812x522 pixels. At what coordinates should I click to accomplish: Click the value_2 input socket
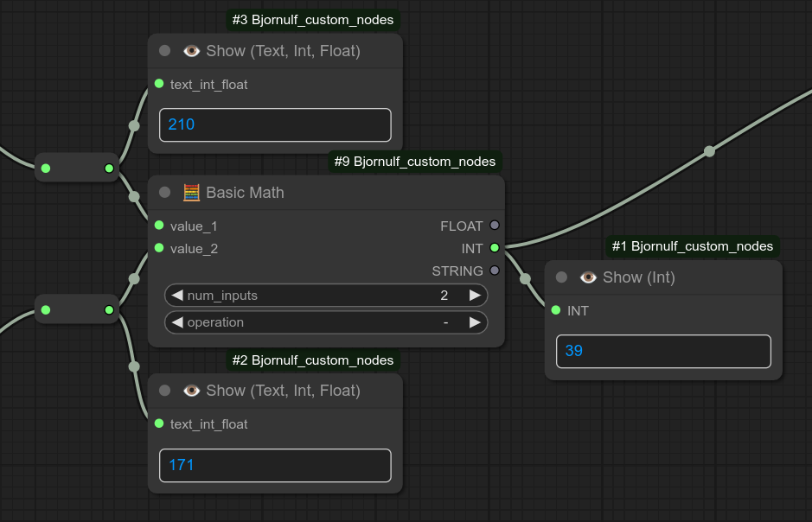point(159,248)
